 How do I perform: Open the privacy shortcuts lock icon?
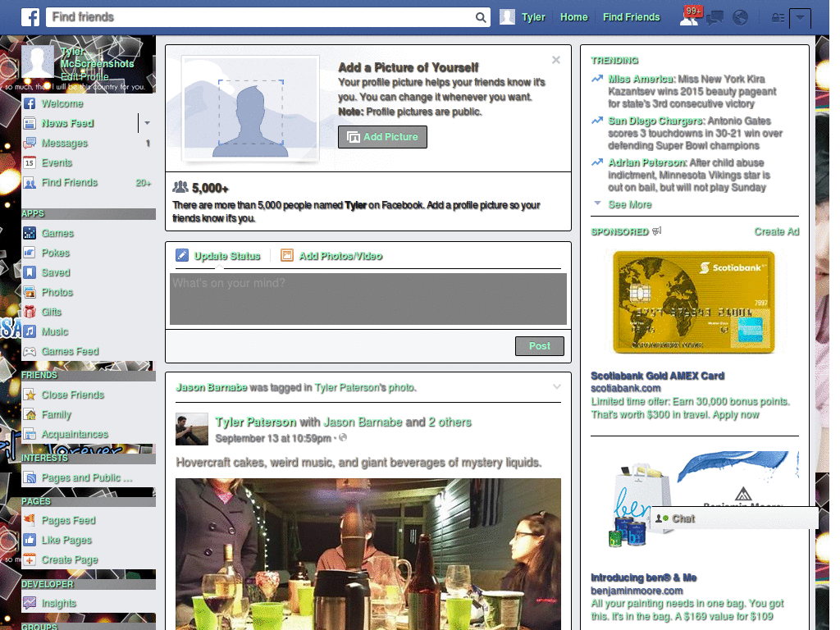778,18
